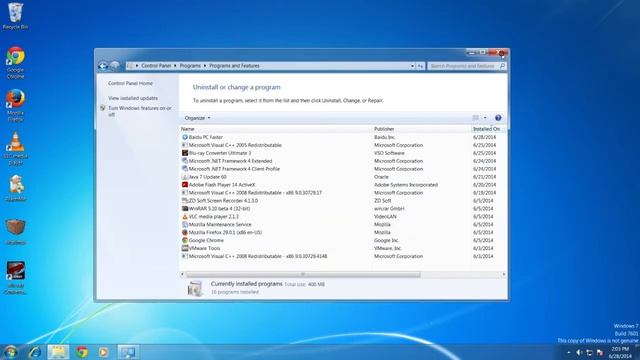This screenshot has width=640, height=360.
Task: Sort by the Installed On column header
Action: point(488,129)
